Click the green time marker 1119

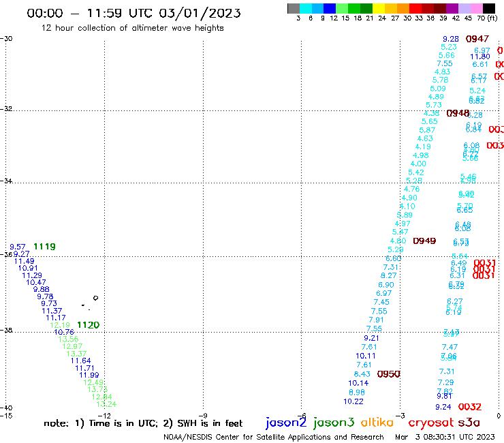coord(44,247)
